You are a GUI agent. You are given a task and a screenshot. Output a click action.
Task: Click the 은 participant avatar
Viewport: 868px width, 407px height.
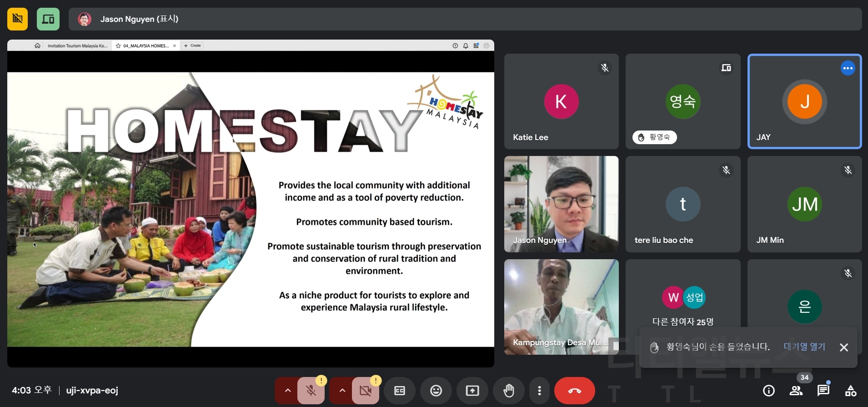click(805, 307)
